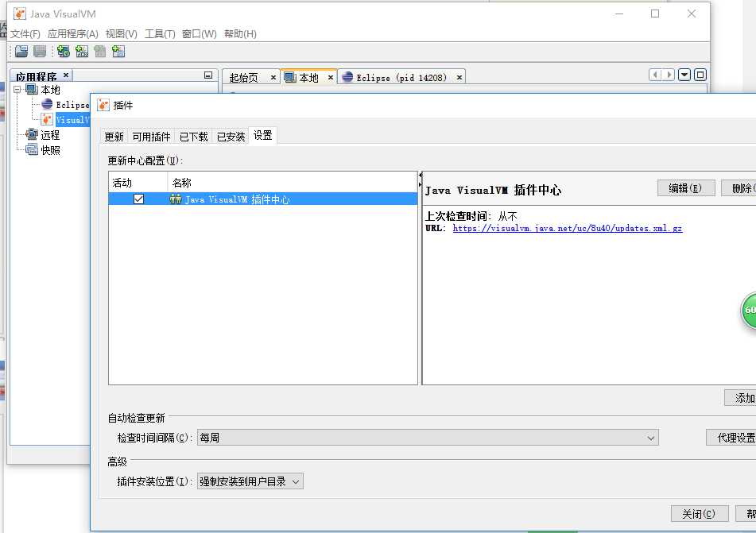Select the Eclipse tree item label
This screenshot has height=533, width=756.
click(x=72, y=105)
